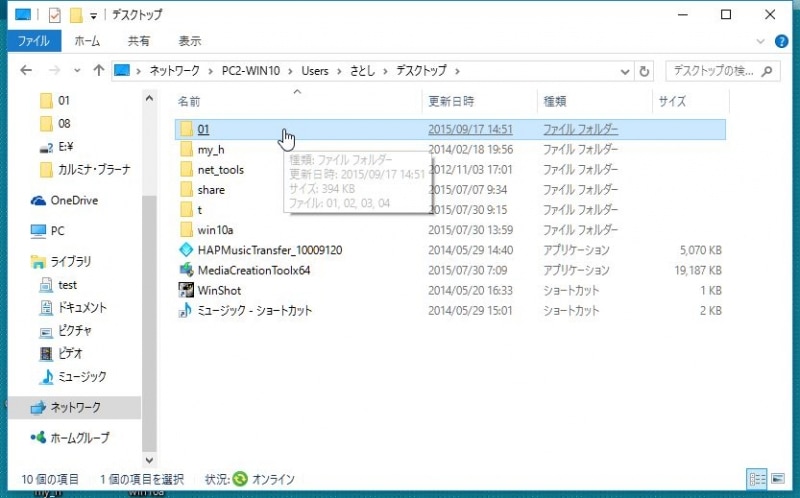
Task: Select the win10a folder icon
Action: click(x=186, y=230)
